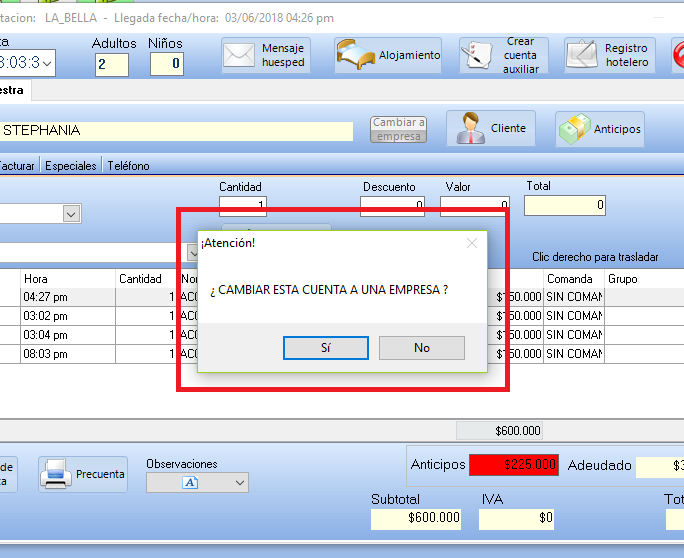
Task: Click the Crear cuenta auxiliar icon
Action: [x=479, y=56]
